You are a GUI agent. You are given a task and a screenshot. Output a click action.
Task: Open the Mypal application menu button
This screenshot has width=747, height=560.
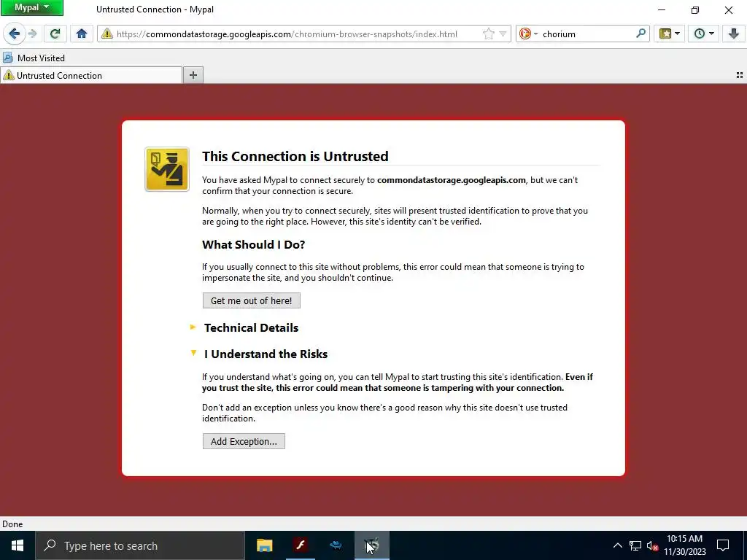click(32, 7)
